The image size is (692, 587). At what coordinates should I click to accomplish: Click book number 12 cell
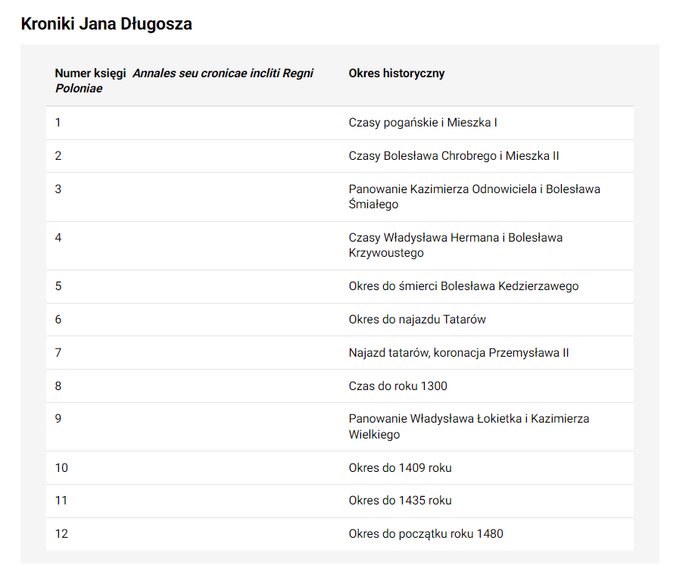(x=61, y=534)
